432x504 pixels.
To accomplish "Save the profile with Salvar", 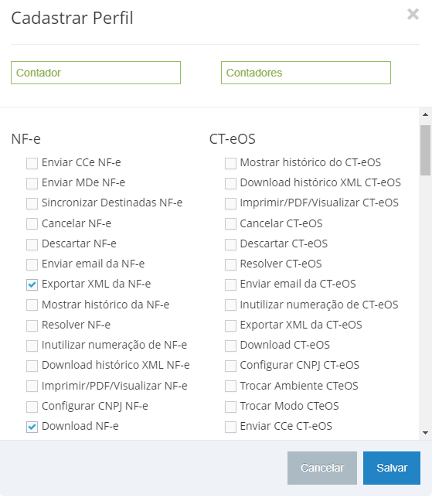I will click(x=392, y=468).
